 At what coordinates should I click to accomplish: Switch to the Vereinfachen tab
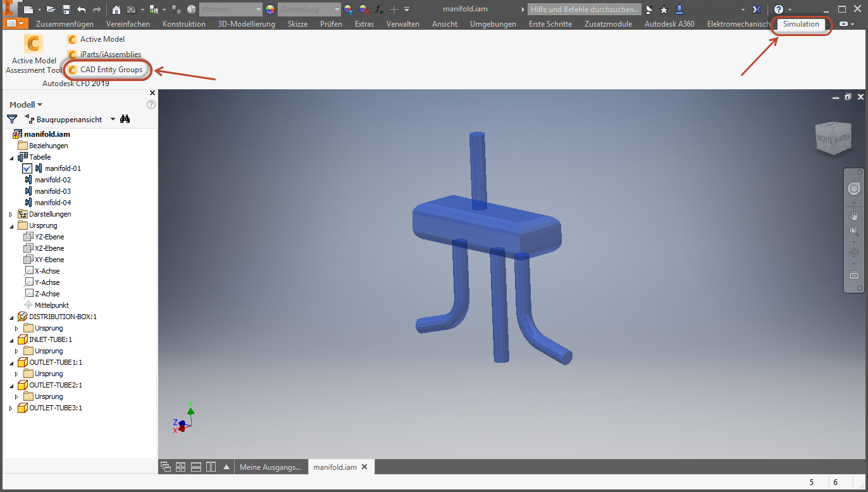(128, 24)
